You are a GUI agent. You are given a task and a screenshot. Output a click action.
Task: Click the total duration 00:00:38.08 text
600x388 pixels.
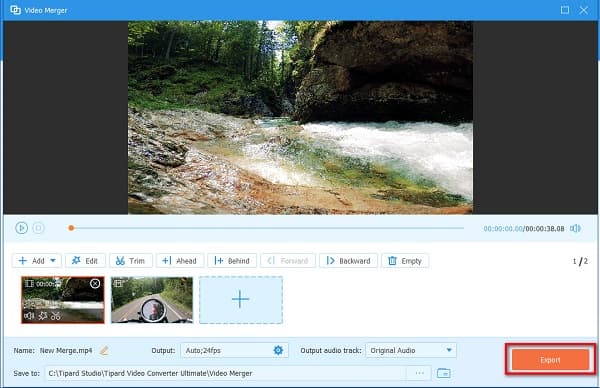(x=545, y=229)
